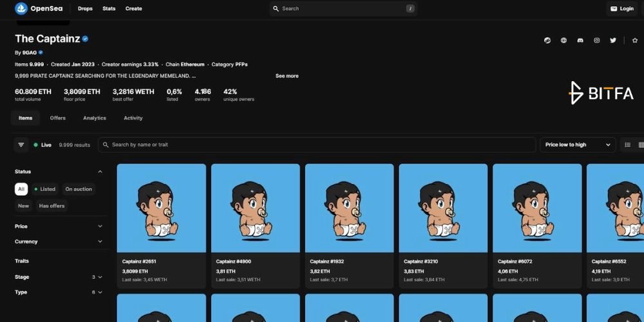Viewport: 644px width, 322px height.
Task: Click the magnifier in the top search bar
Action: [276, 8]
